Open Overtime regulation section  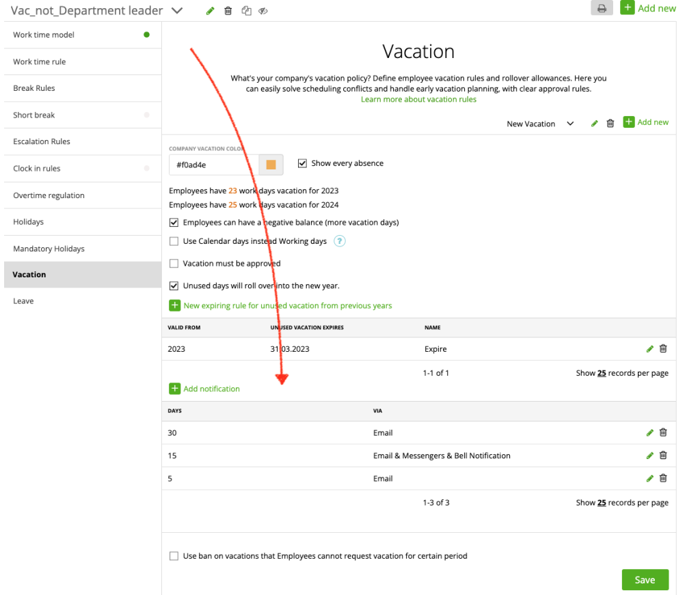83,195
